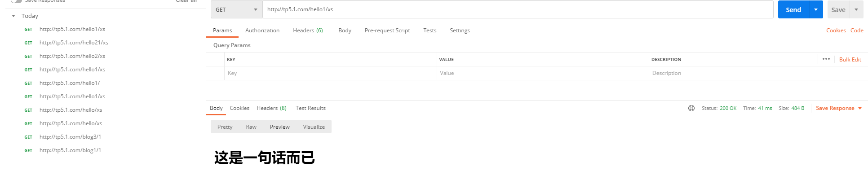Click the request URL input field
This screenshot has width=868, height=175.
(x=518, y=9)
